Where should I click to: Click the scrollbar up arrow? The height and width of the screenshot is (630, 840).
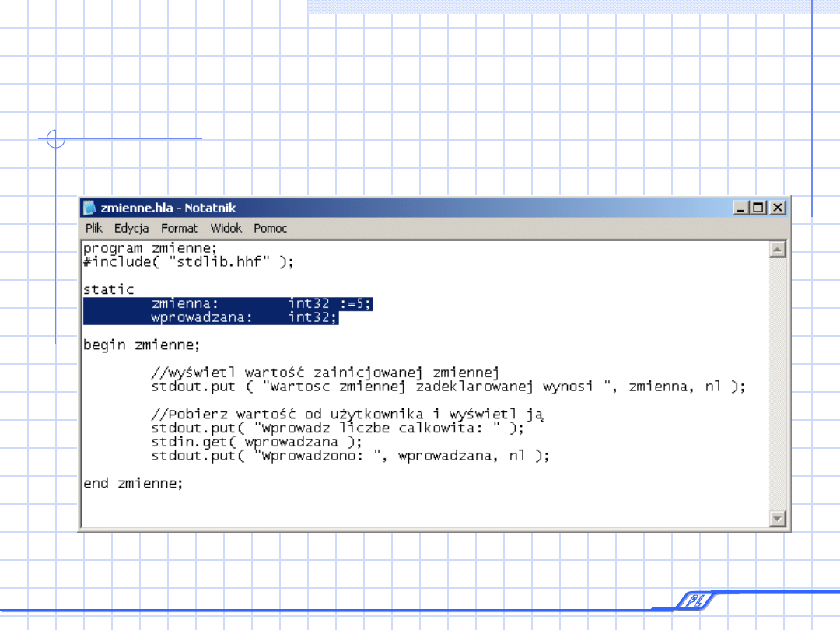coord(777,250)
